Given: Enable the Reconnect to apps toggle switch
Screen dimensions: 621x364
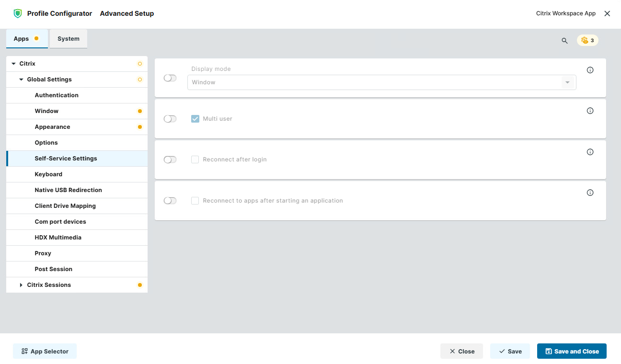Looking at the screenshot, I should coord(170,201).
